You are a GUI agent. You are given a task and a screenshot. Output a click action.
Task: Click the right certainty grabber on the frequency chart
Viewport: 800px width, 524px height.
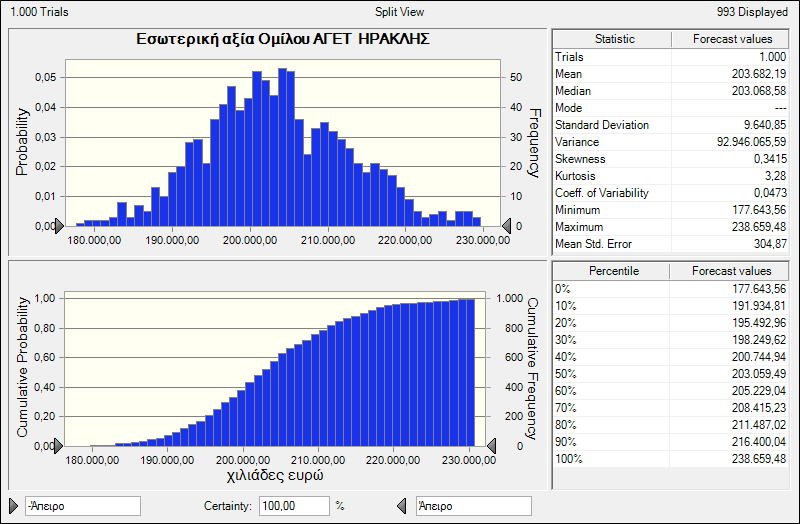point(507,226)
